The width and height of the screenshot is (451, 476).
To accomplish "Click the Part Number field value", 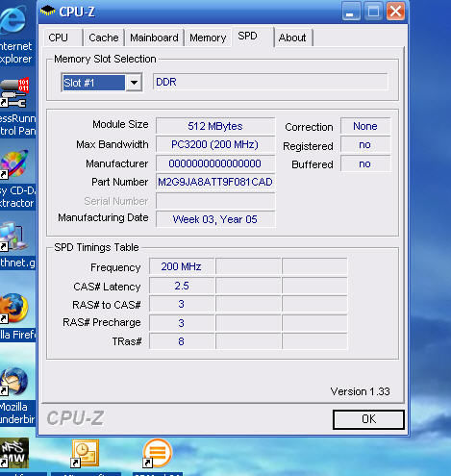I will pos(215,182).
